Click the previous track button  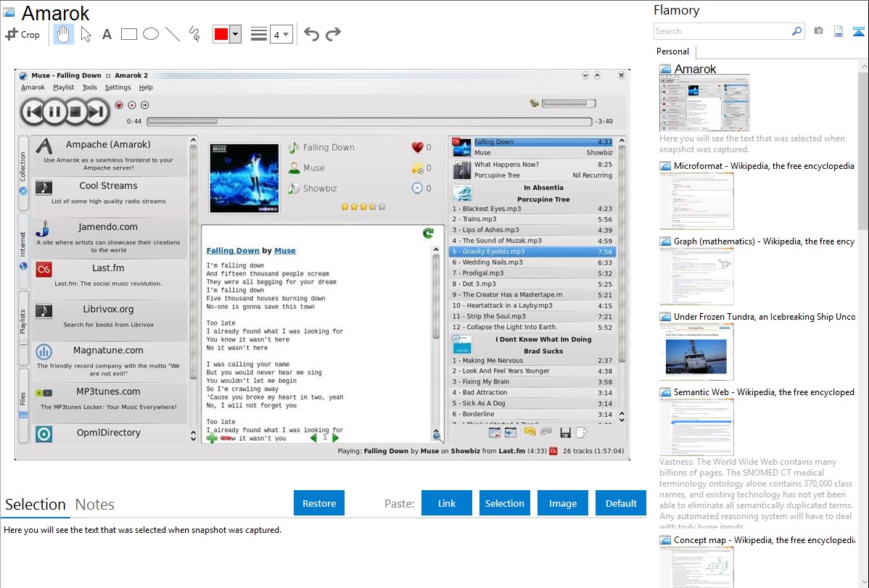tap(33, 112)
